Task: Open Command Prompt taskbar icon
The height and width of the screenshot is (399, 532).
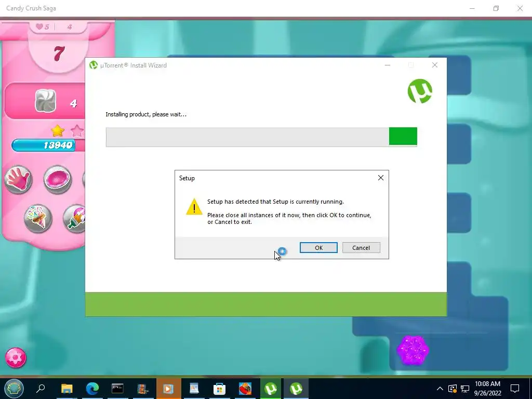Action: pos(118,389)
